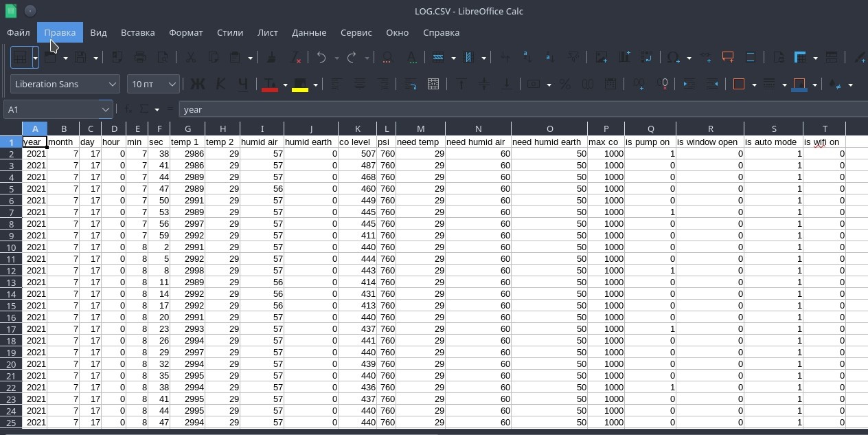Screen dimensions: 868x435
Task: Clear direct formatting
Action: 295,58
